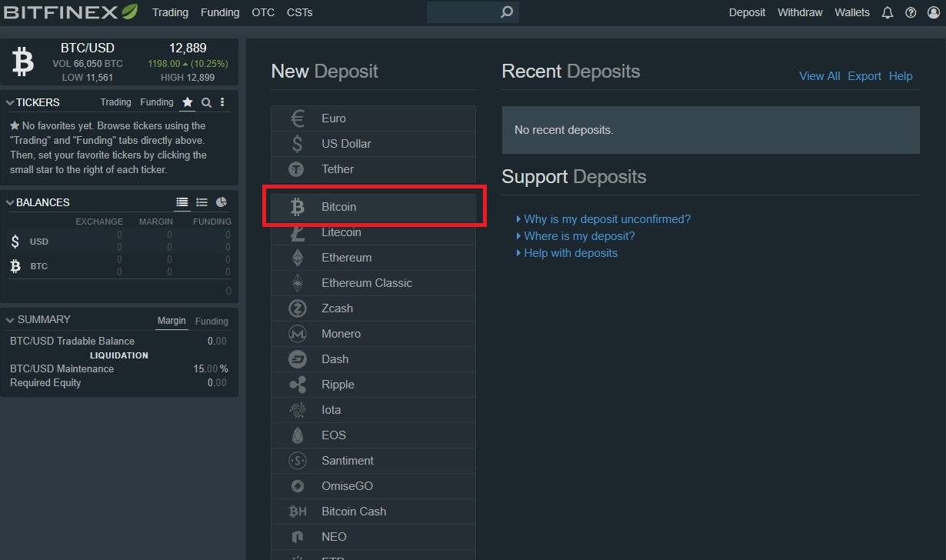946x560 pixels.
Task: Open the help question mark icon
Action: click(911, 12)
